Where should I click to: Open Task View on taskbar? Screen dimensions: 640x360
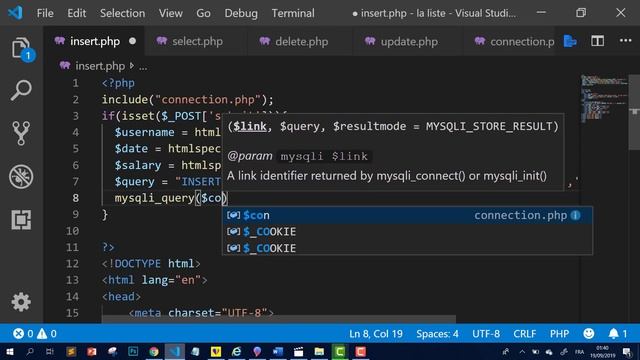[50, 351]
